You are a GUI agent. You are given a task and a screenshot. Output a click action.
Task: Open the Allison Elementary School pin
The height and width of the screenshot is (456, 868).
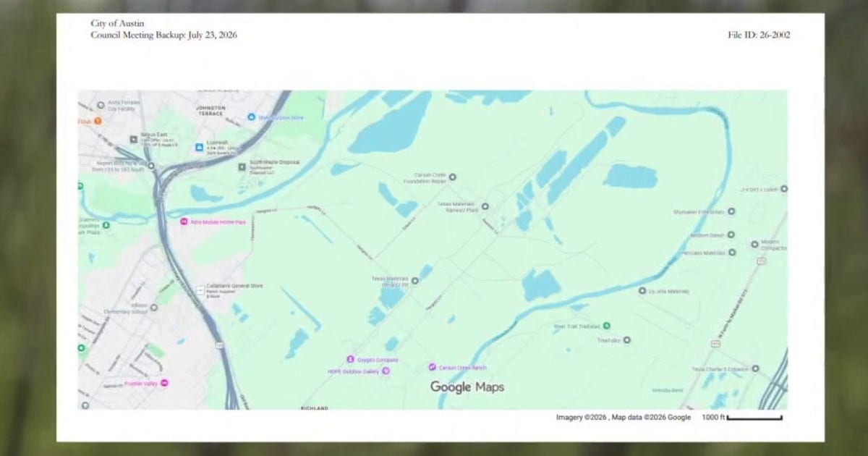153,308
